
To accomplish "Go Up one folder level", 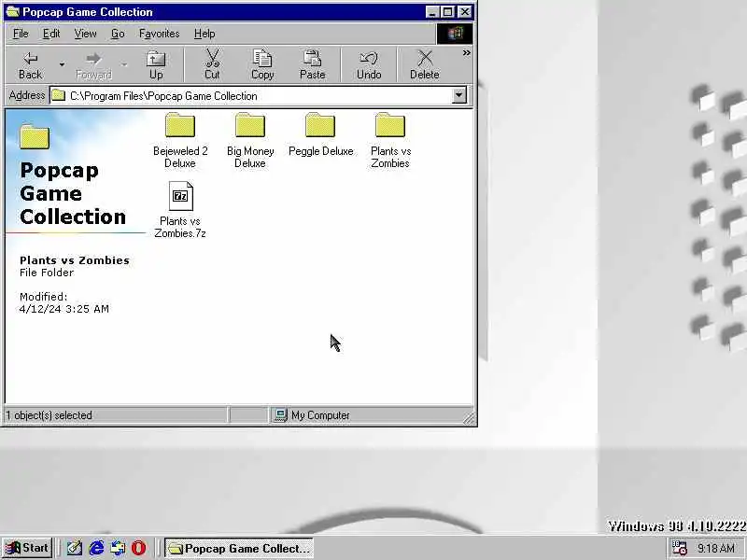I will coord(156,65).
